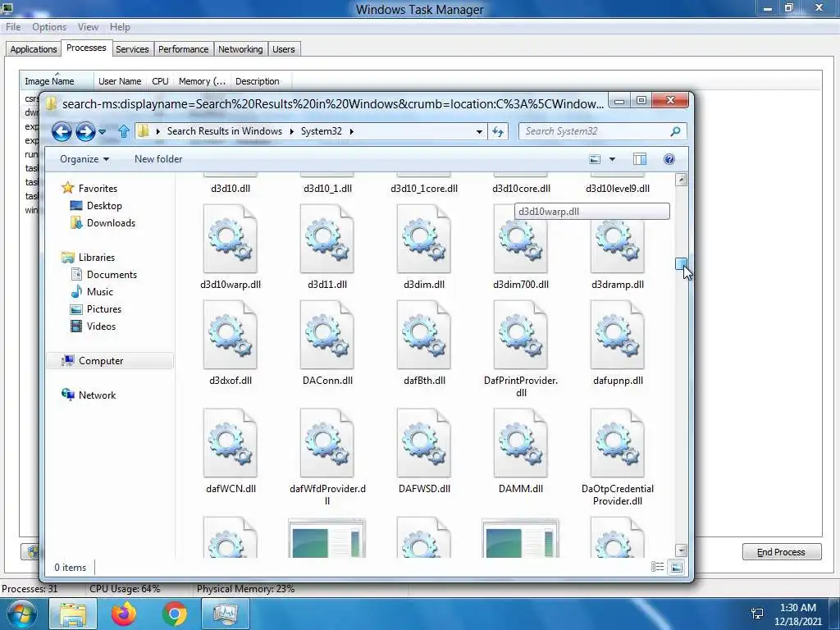This screenshot has height=630, width=840.
Task: Open Documents library in sidebar
Action: click(x=104, y=274)
